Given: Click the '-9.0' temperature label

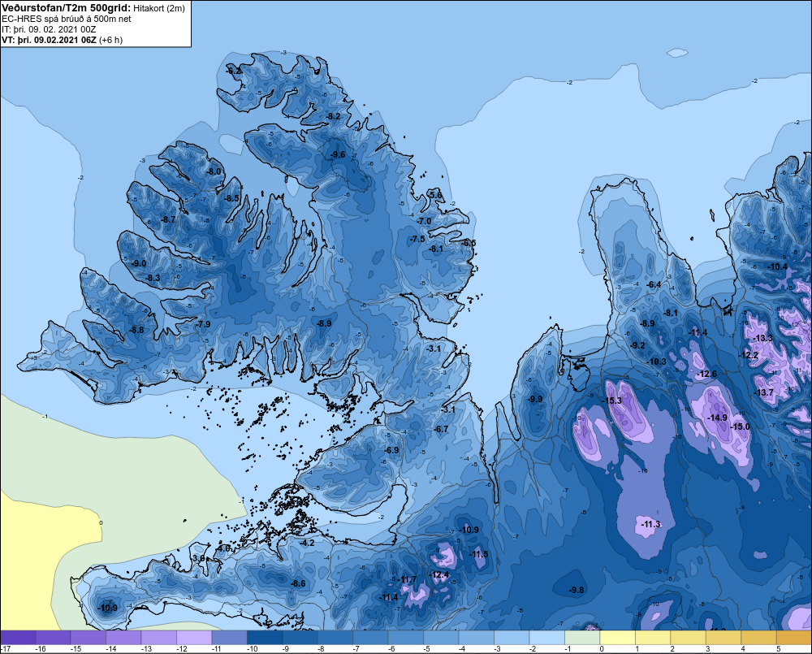Looking at the screenshot, I should [x=139, y=263].
